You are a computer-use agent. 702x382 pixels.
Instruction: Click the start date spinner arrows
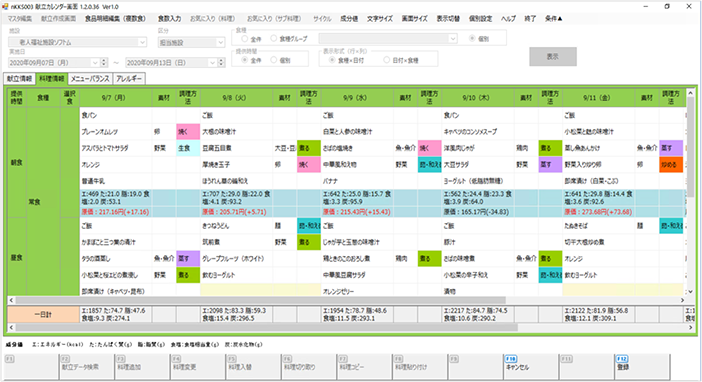click(104, 63)
